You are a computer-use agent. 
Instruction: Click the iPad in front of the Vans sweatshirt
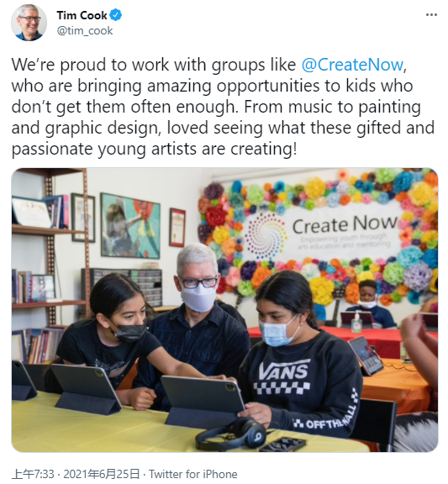pyautogui.click(x=203, y=401)
